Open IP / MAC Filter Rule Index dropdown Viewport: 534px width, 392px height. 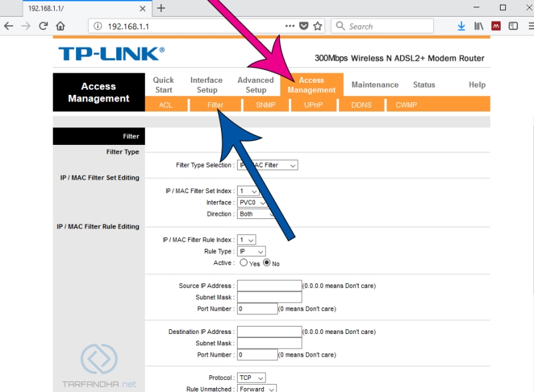click(x=246, y=240)
